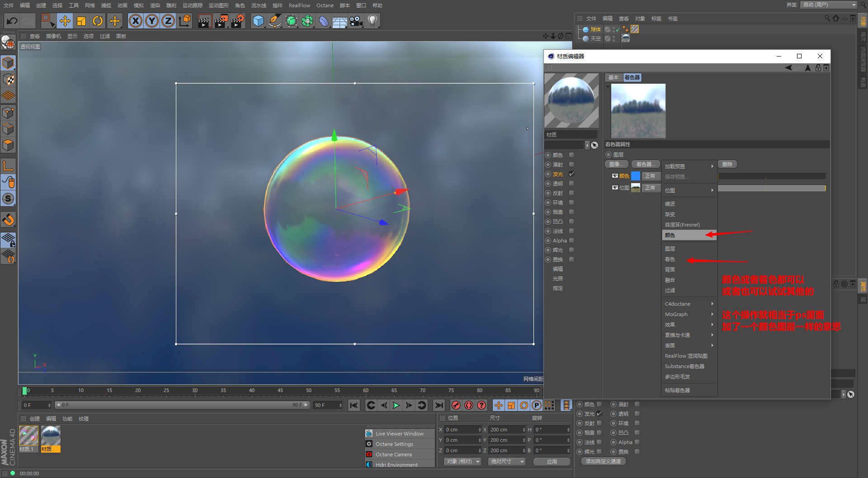Viewport: 868px width, 478px height.
Task: Select the Move tool
Action: click(65, 21)
